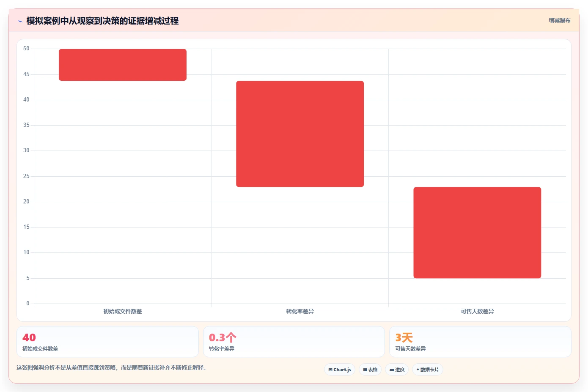Click the lightning icon beside the chart title
Screen dimensions: 588x392
pos(20,21)
